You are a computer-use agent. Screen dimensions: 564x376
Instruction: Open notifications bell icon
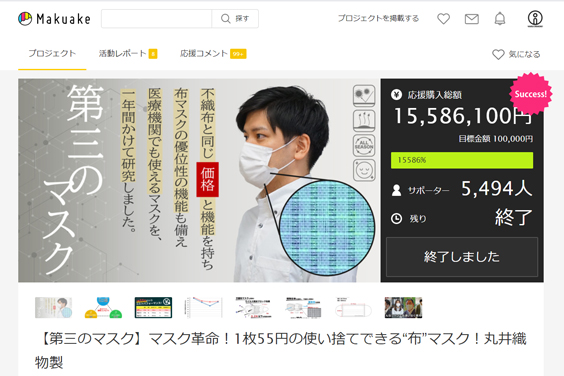tap(500, 19)
